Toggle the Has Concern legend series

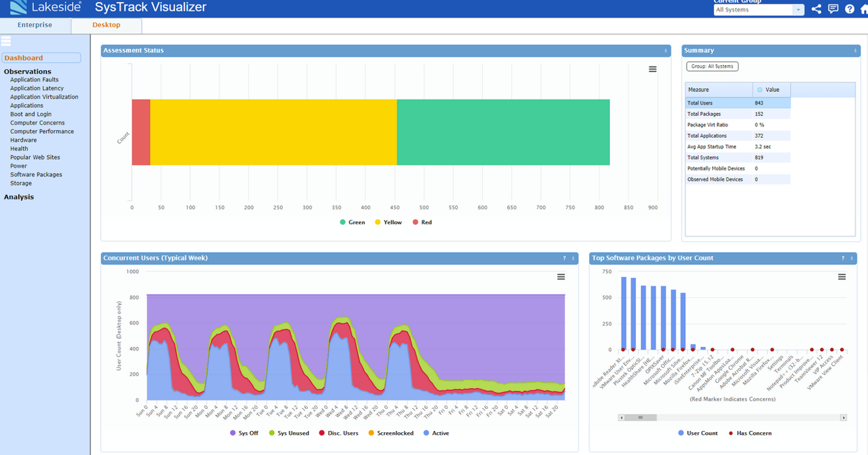pos(750,433)
